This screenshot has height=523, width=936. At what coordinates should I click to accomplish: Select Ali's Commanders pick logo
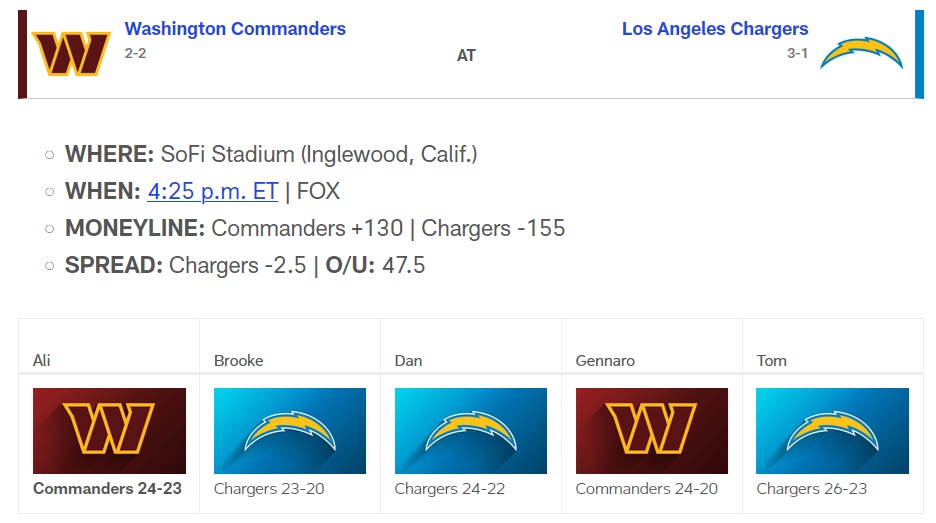coord(109,430)
